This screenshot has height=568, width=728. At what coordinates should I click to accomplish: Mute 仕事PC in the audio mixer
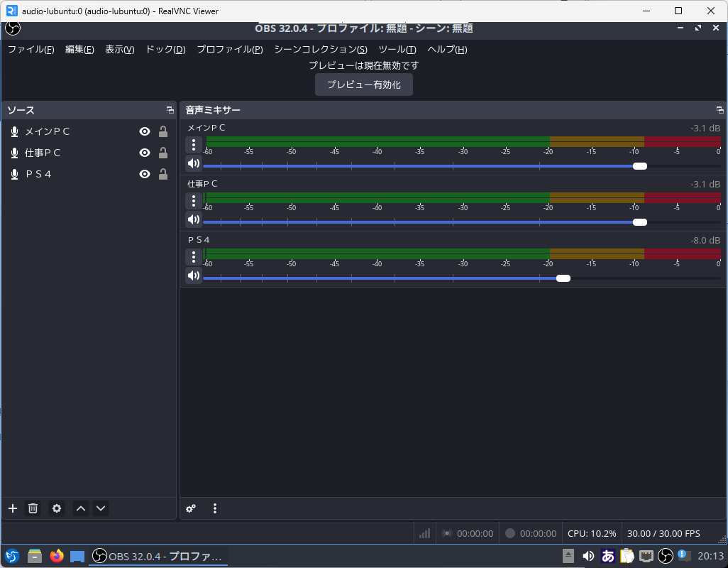coord(194,219)
